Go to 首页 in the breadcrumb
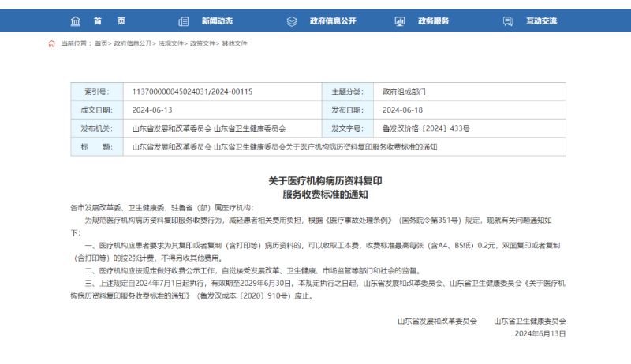Image resolution: width=631 pixels, height=364 pixels. 101,43
